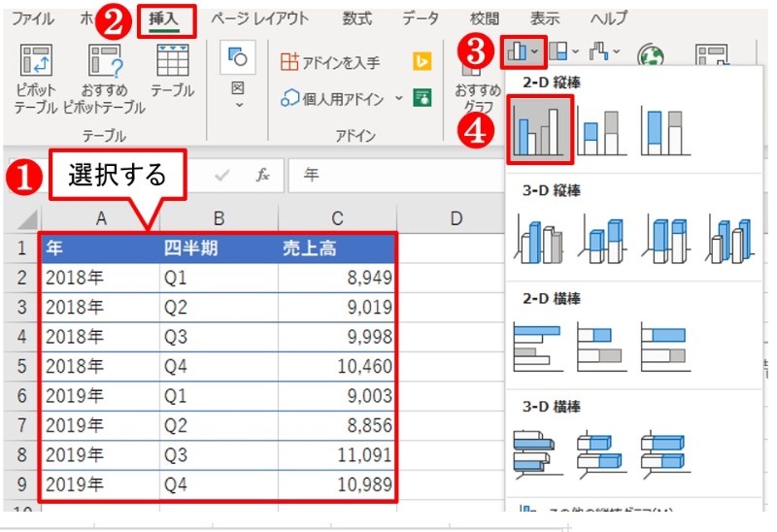Click the People Graph add-in icon
This screenshot has height=532, width=777.
pyautogui.click(x=422, y=98)
